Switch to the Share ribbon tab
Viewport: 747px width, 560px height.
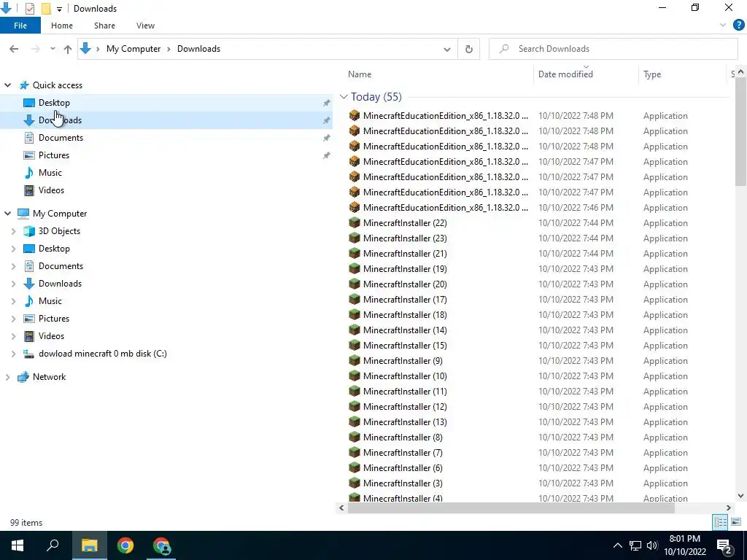104,26
